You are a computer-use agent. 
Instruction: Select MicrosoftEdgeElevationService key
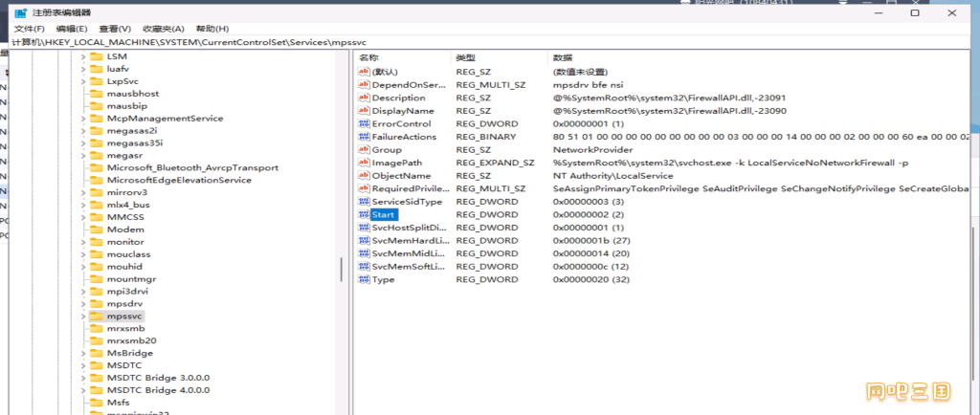coord(179,180)
